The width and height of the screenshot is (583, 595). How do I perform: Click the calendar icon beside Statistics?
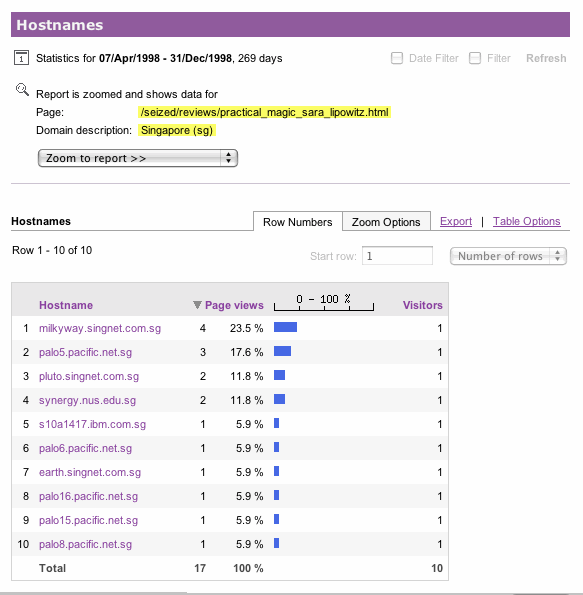click(21, 58)
